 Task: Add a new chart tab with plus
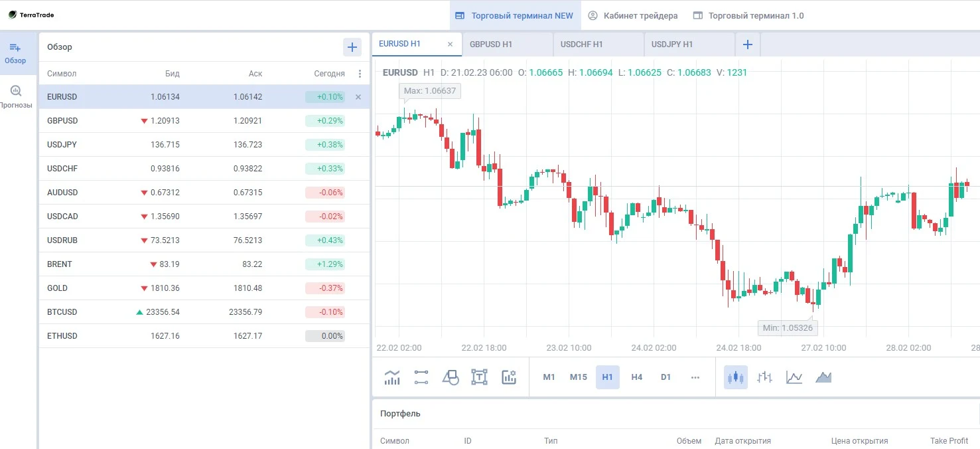point(748,45)
